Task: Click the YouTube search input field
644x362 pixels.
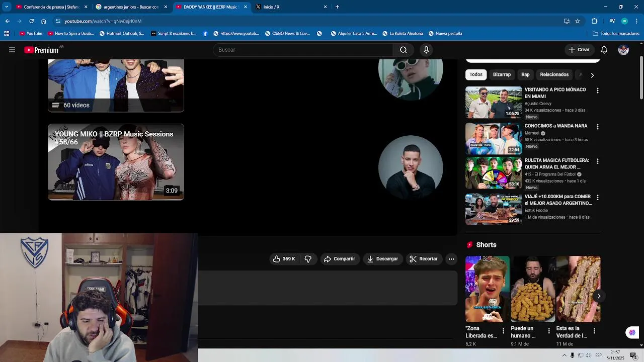Action: pos(303,50)
